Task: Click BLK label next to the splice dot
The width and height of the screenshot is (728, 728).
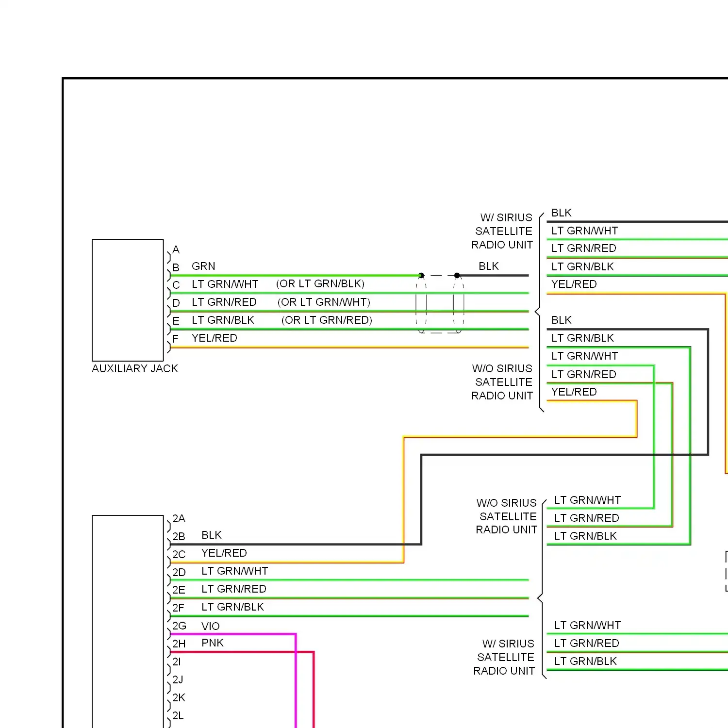Action: 489,266
